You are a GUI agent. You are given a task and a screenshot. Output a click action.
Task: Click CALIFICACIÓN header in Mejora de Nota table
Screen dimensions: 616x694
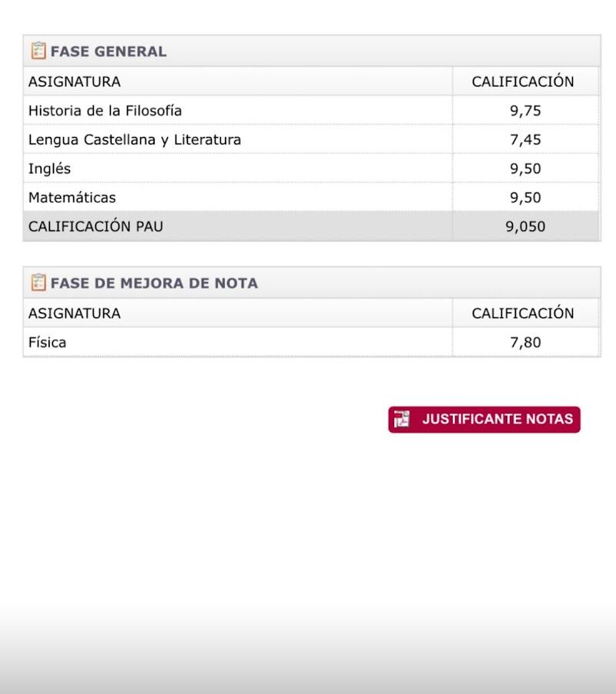tap(523, 313)
